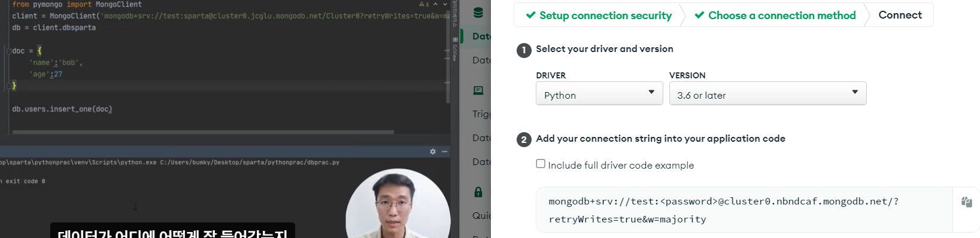Jump to the previous highlighted error arrow
The height and width of the screenshot is (238, 980).
[436, 4]
